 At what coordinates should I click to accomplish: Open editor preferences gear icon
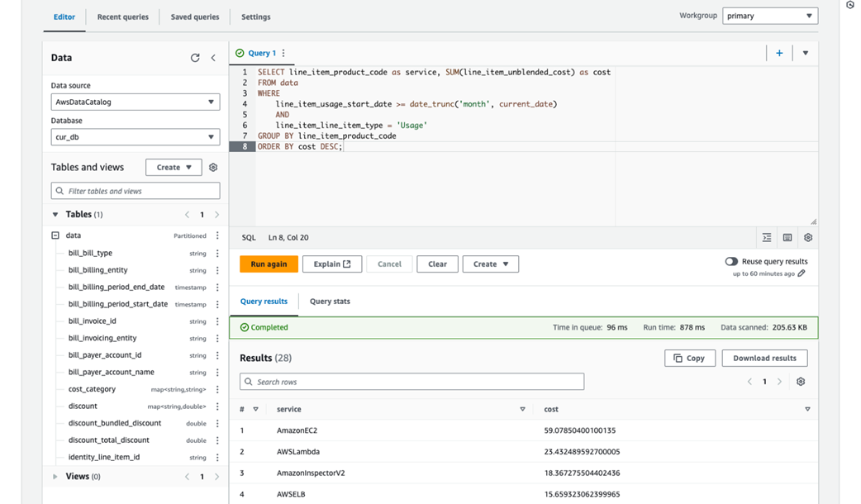[x=808, y=238]
